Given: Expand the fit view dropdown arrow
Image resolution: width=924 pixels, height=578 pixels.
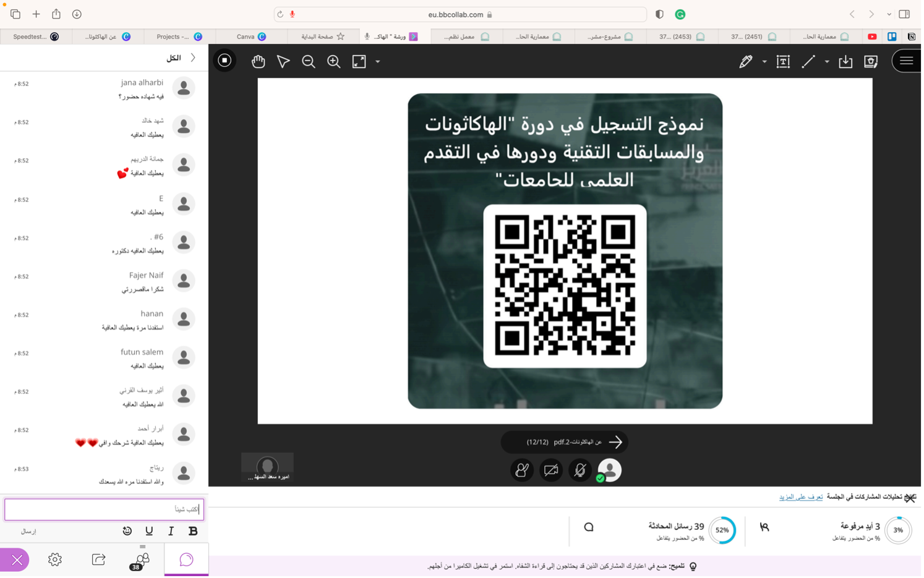Looking at the screenshot, I should 378,62.
